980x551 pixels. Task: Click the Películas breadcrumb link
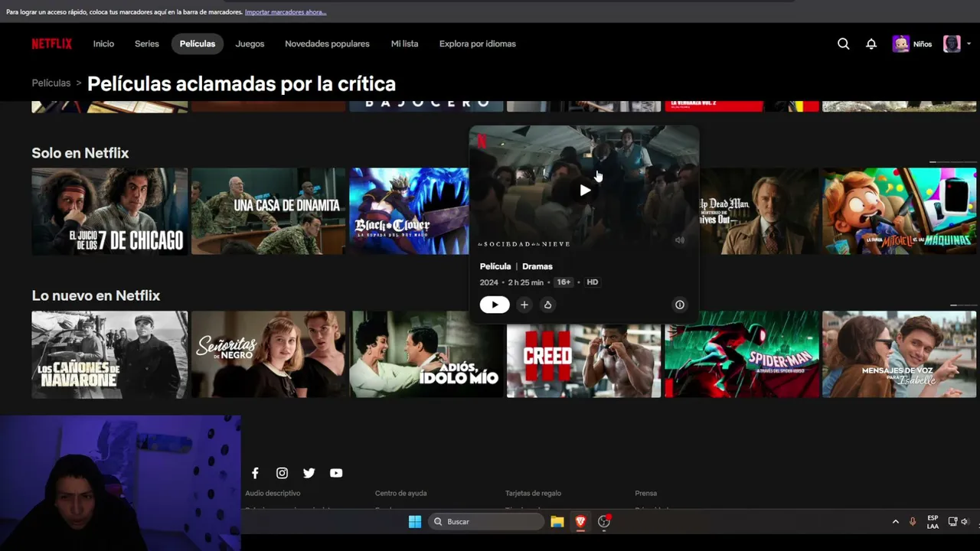51,83
